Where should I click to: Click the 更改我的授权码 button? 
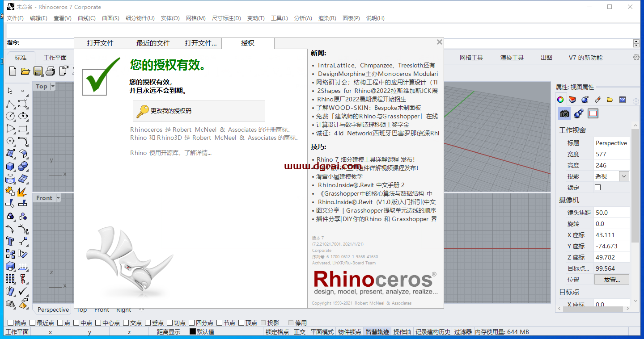point(199,111)
